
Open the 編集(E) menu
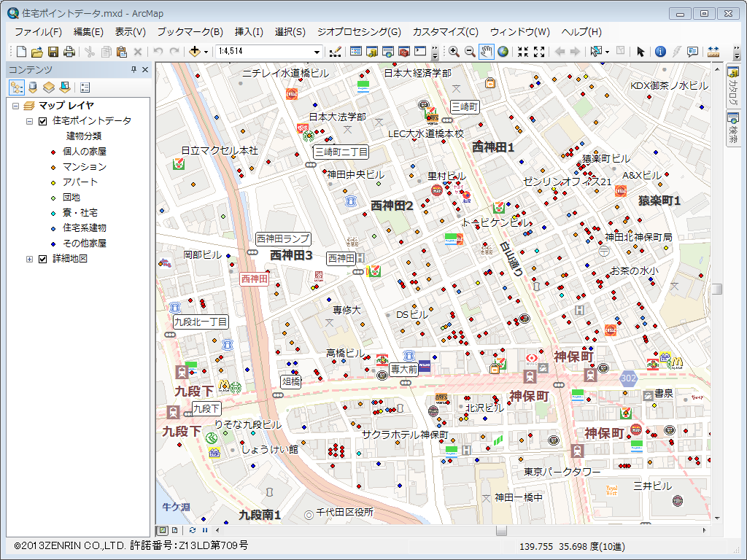pyautogui.click(x=88, y=32)
